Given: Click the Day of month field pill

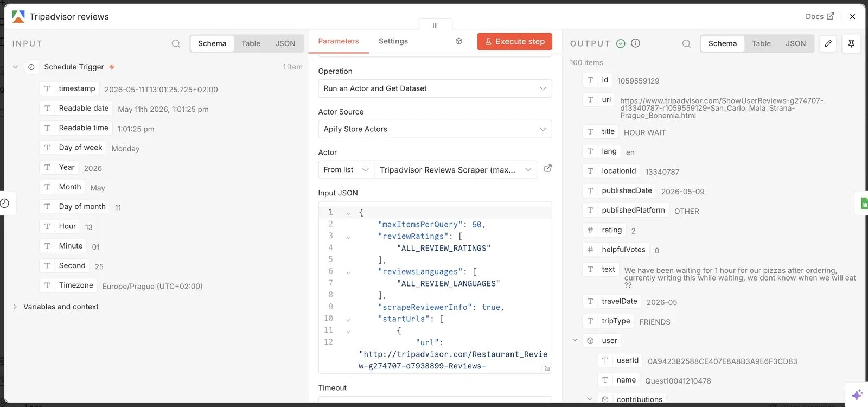Looking at the screenshot, I should point(75,207).
